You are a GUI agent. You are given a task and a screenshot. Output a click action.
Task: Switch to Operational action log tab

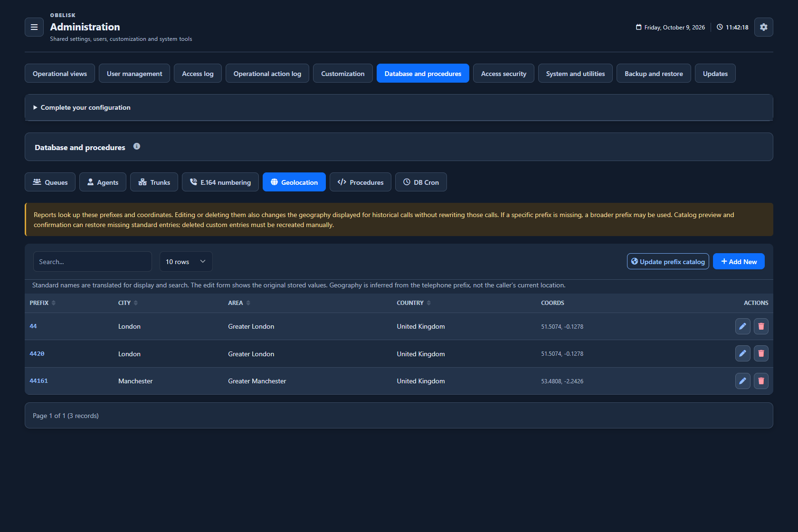click(x=267, y=73)
